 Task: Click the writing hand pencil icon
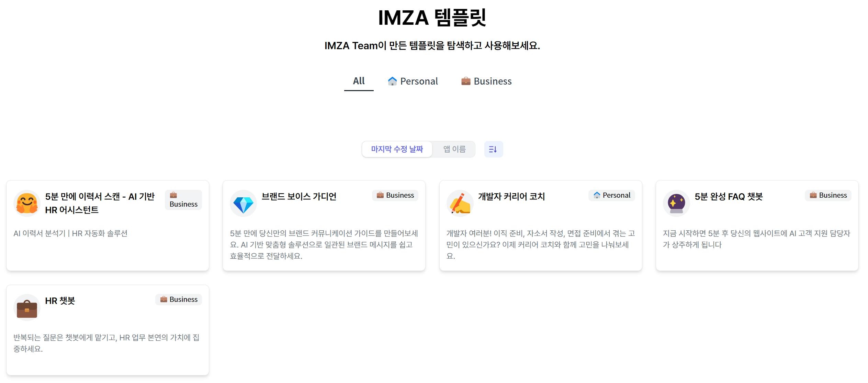pos(460,203)
